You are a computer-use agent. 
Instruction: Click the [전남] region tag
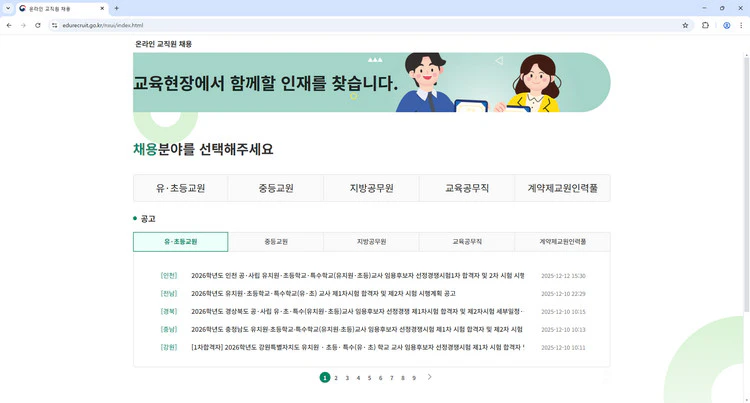pyautogui.click(x=169, y=294)
